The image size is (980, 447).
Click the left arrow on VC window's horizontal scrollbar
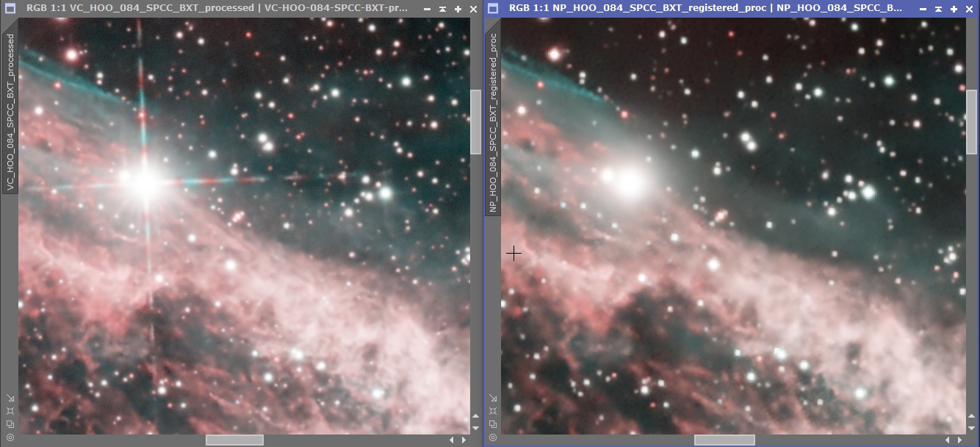point(452,440)
